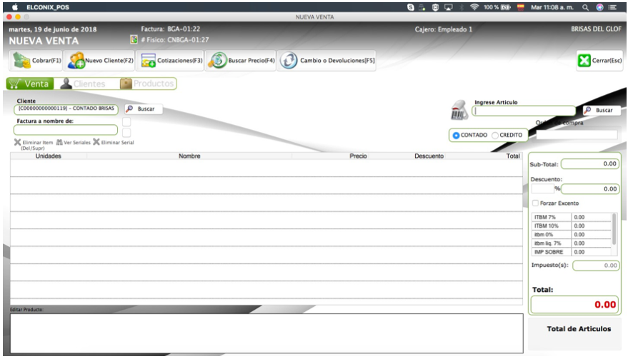628x364 pixels.
Task: Click the Cerrar(Esc) green X button
Action: click(599, 61)
